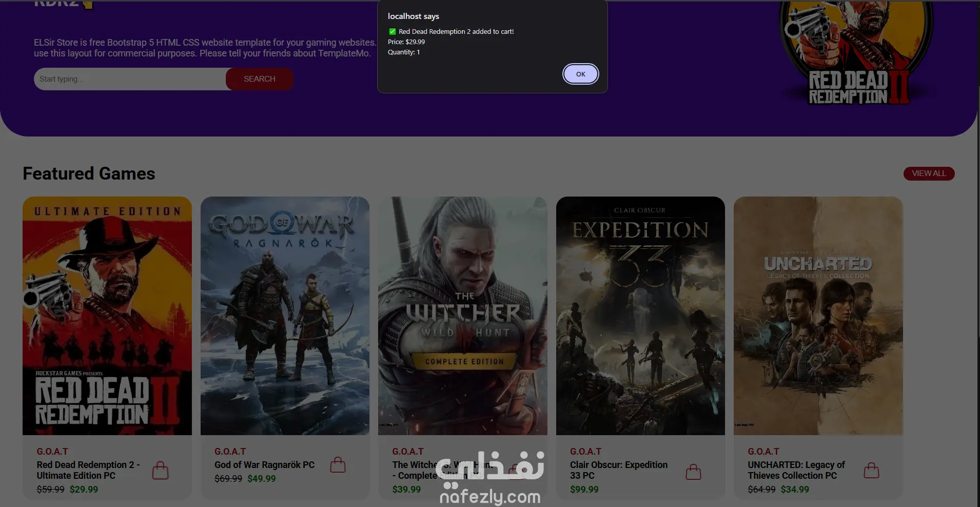This screenshot has height=507, width=980.
Task: Click 'Clair Obscur: Expedition 33 PC' title
Action: click(619, 470)
